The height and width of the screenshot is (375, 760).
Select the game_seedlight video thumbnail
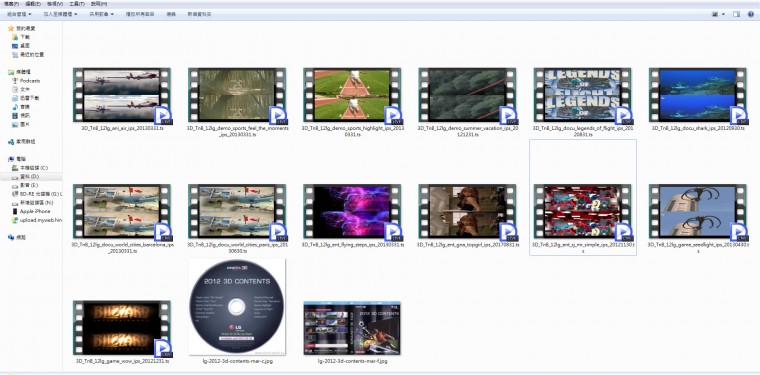[698, 211]
